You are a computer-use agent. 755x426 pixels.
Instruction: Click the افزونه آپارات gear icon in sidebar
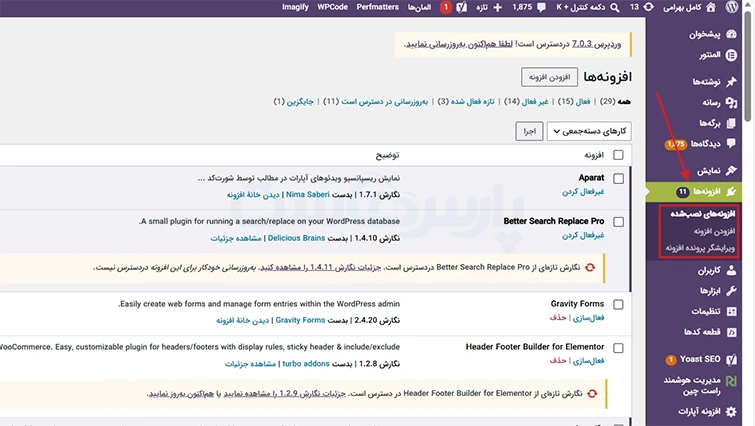(x=731, y=412)
